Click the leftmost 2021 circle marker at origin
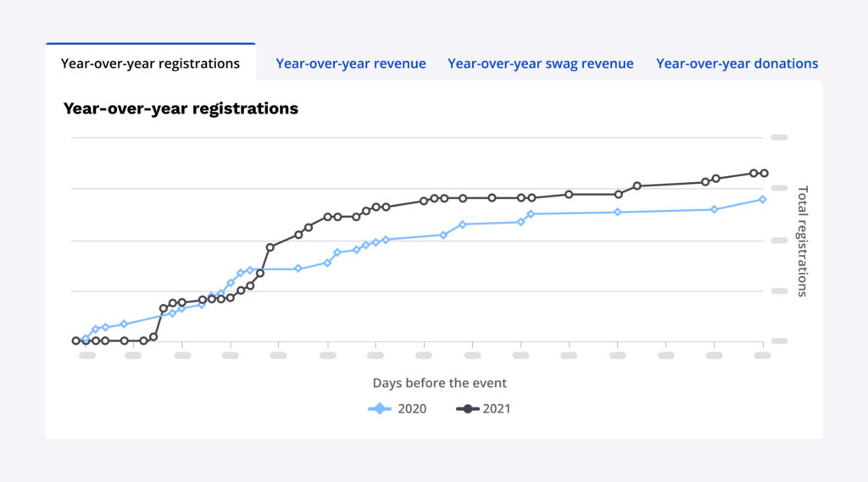The image size is (868, 482). [x=76, y=341]
